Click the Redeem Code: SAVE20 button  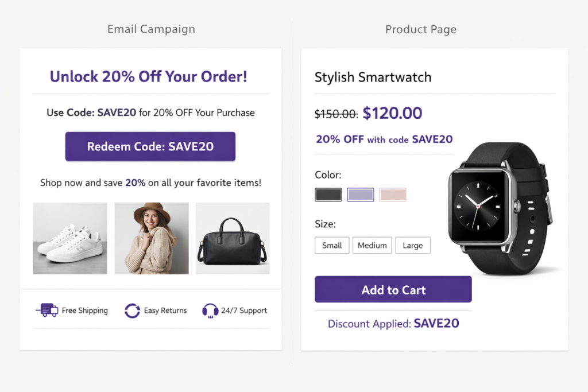[x=150, y=146]
